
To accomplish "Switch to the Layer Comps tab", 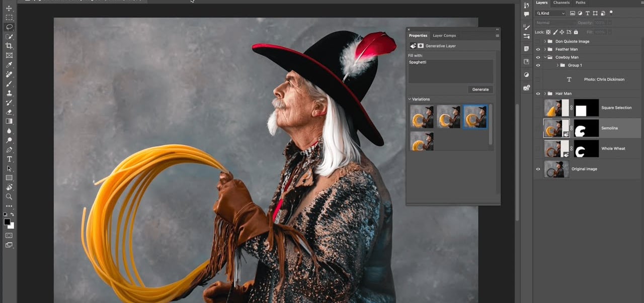I will click(444, 36).
